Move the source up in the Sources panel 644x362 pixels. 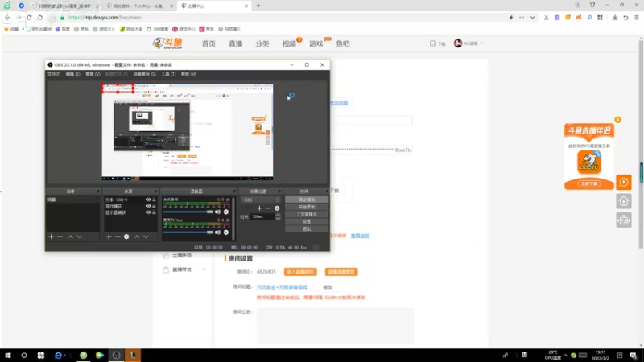[137, 237]
